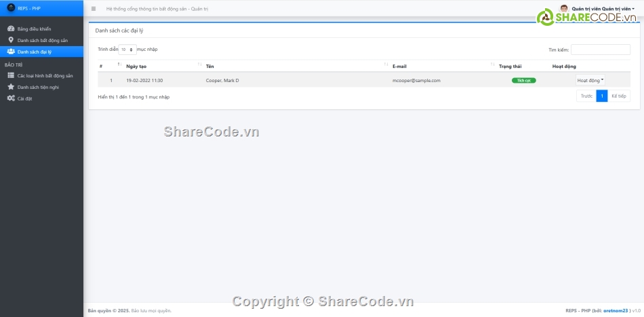644x317 pixels.
Task: Click the oretnom23 author link in footer
Action: click(617, 311)
